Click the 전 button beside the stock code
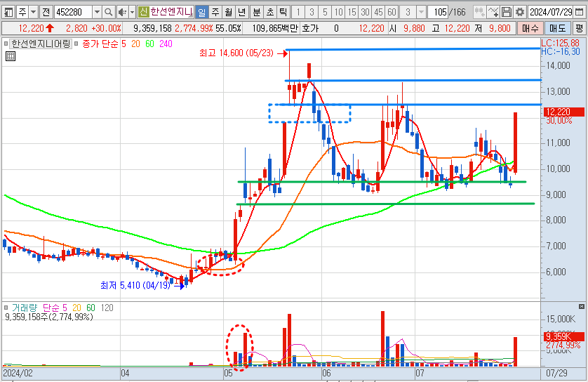 [x=46, y=13]
